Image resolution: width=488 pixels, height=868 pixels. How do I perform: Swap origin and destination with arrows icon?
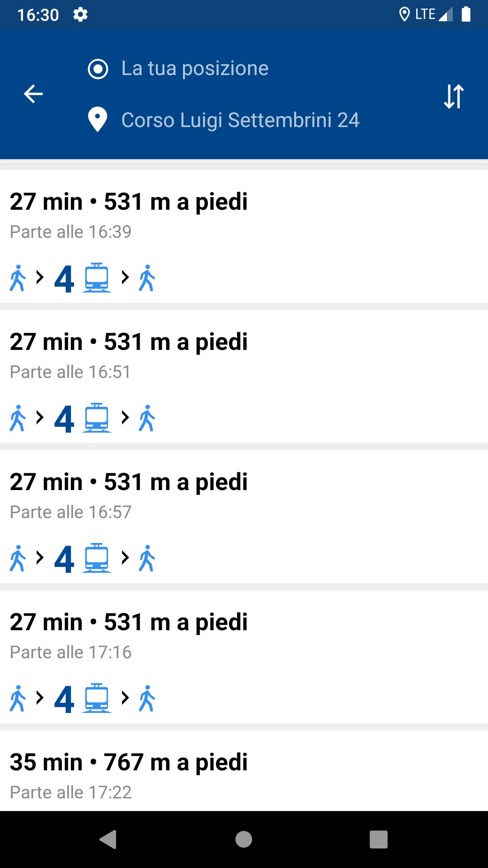454,96
